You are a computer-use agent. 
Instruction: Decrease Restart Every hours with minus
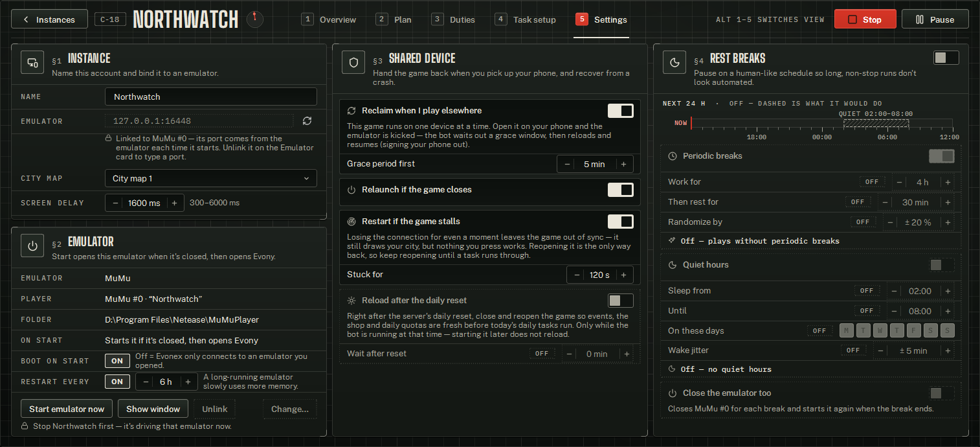click(x=146, y=382)
